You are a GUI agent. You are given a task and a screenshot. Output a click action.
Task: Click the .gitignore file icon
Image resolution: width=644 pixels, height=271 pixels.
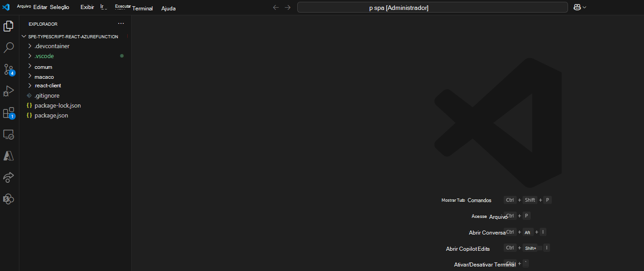pos(29,95)
